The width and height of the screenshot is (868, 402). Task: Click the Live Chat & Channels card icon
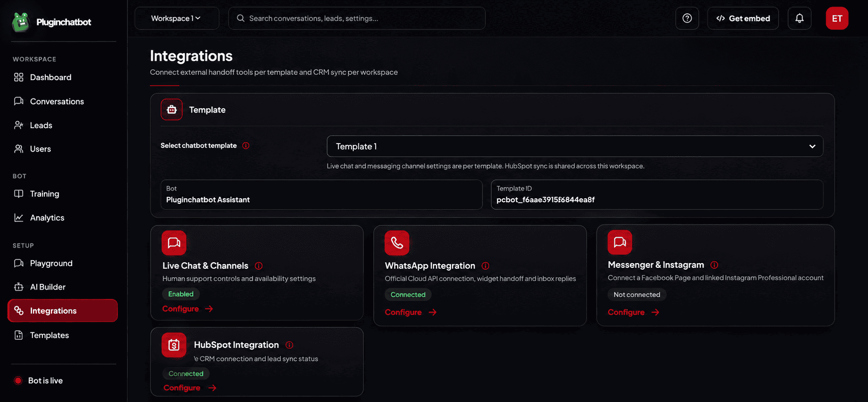tap(174, 243)
